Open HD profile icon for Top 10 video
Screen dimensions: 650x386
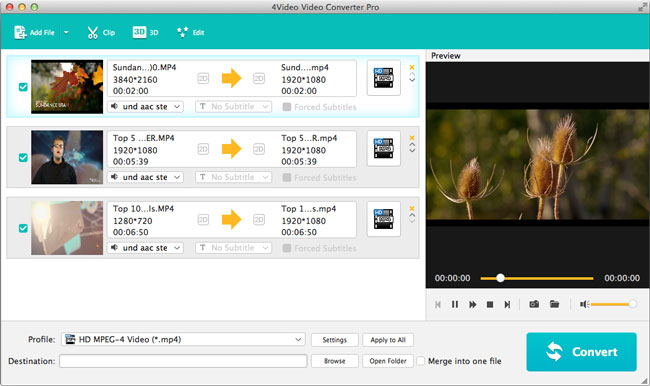pos(383,219)
